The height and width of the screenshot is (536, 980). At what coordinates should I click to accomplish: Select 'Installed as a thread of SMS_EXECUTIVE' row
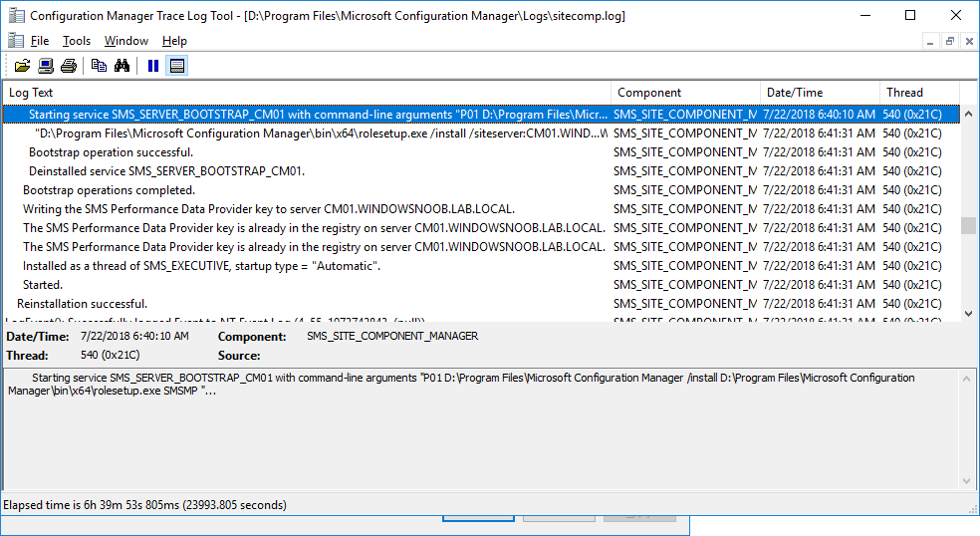point(481,266)
